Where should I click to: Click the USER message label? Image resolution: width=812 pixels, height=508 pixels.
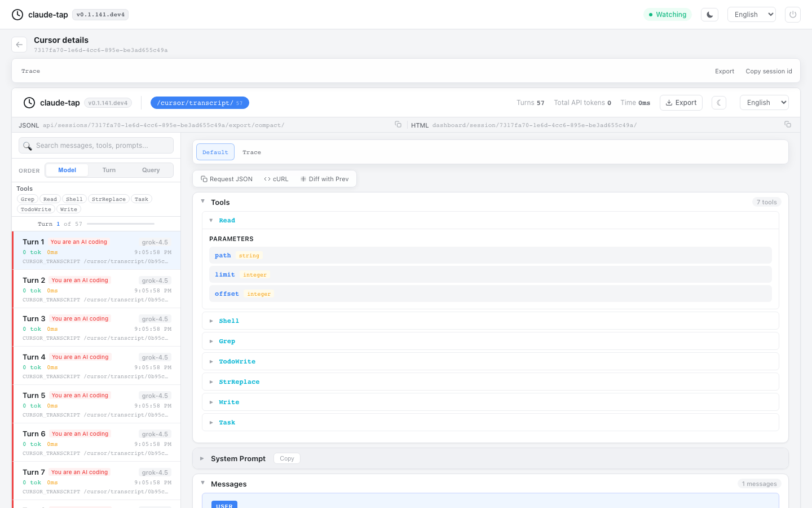pos(224,505)
